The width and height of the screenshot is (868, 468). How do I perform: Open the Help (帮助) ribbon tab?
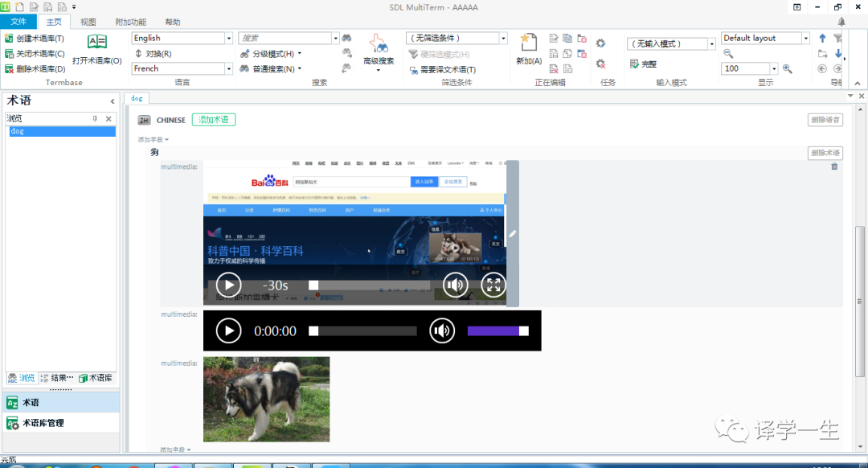pyautogui.click(x=173, y=23)
